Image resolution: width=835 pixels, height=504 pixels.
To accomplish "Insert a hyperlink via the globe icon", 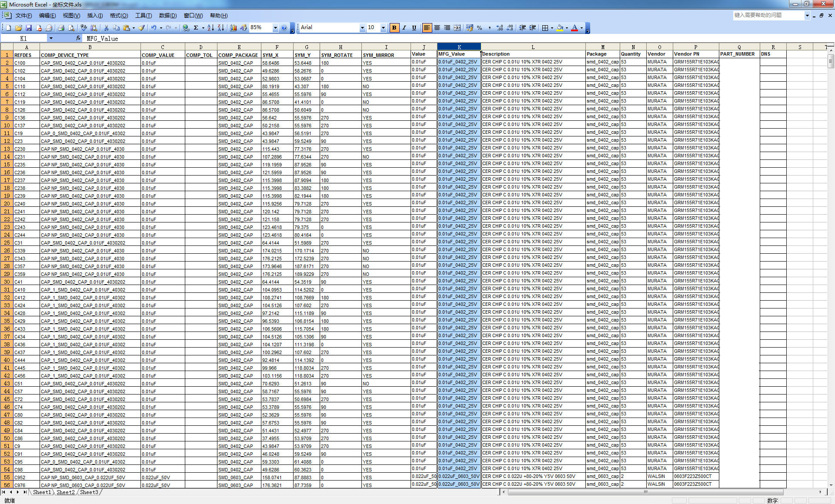I will click(186, 28).
